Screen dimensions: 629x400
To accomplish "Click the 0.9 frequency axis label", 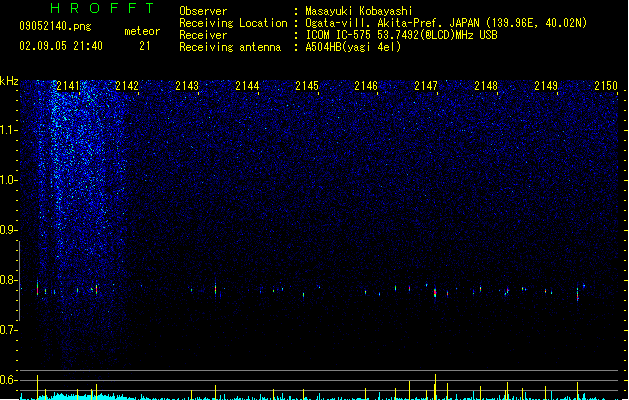I will point(8,230).
